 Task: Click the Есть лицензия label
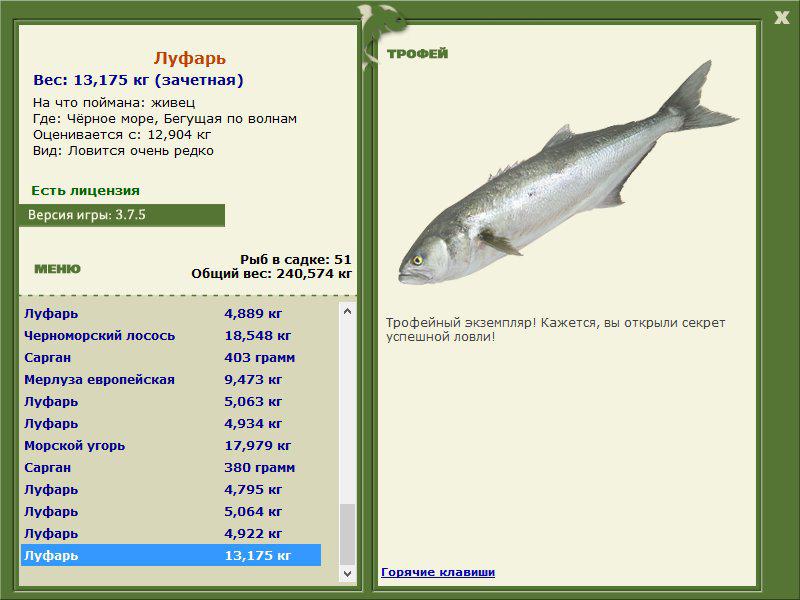pyautogui.click(x=85, y=190)
